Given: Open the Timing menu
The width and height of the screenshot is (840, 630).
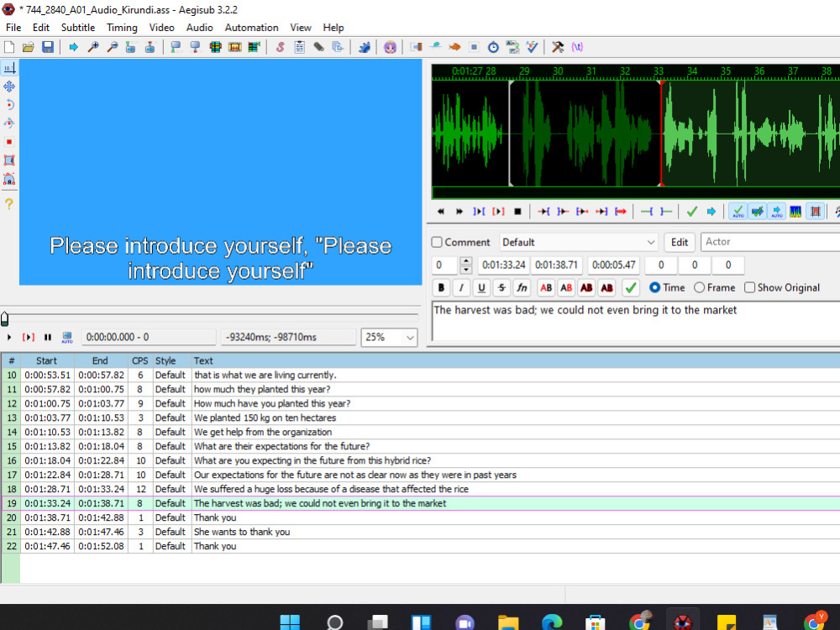Looking at the screenshot, I should pyautogui.click(x=122, y=28).
